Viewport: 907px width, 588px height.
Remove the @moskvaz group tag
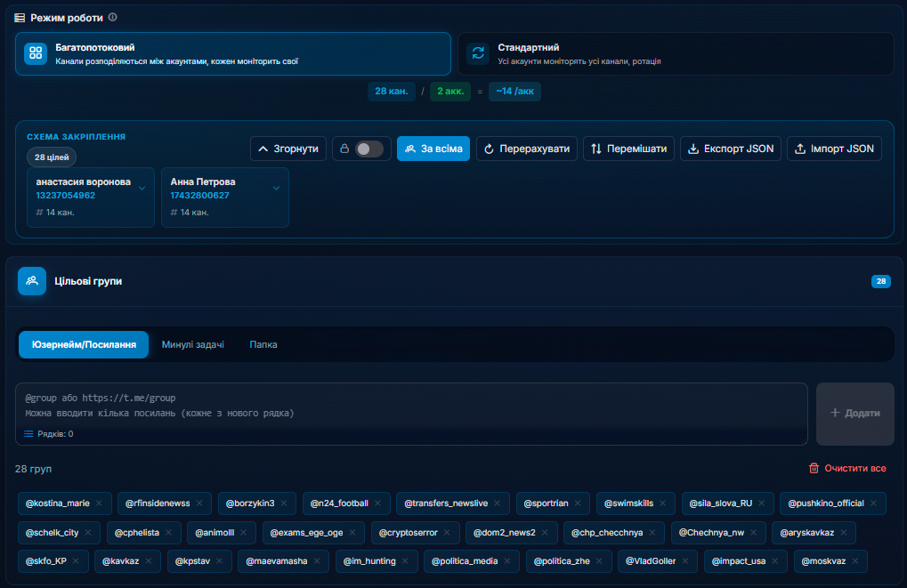855,560
